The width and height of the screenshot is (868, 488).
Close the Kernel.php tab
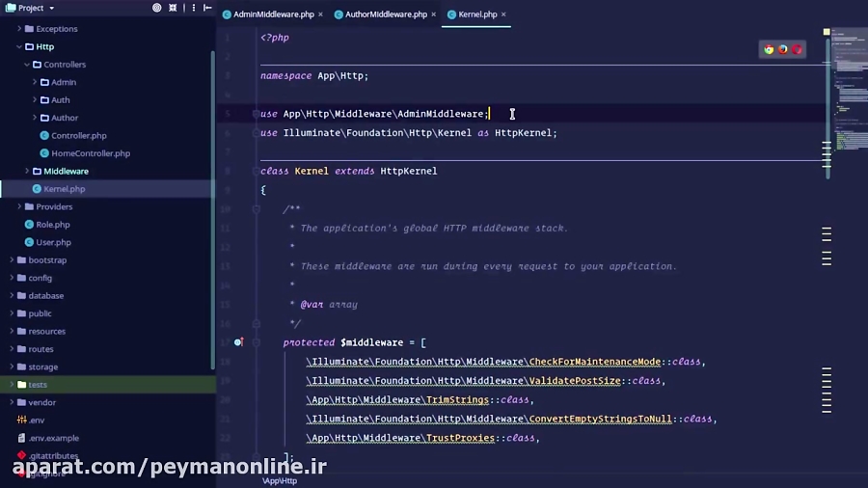(503, 14)
